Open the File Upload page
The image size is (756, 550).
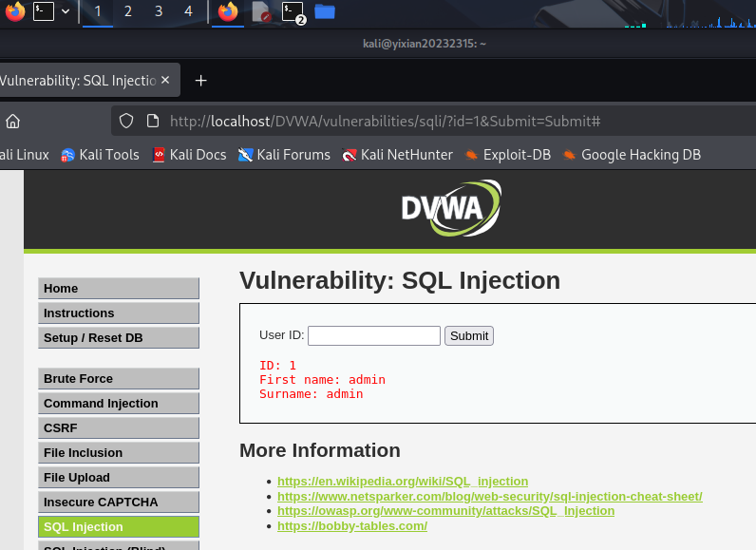(119, 477)
